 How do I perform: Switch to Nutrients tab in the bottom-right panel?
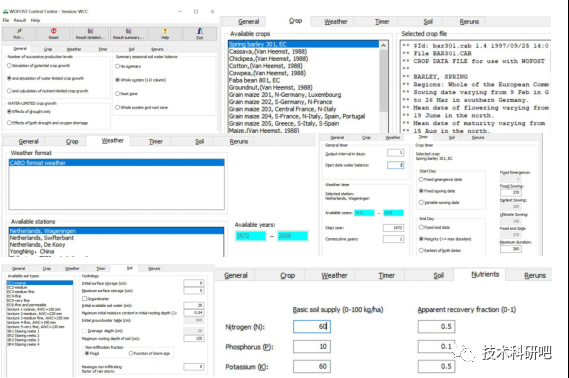(x=485, y=275)
